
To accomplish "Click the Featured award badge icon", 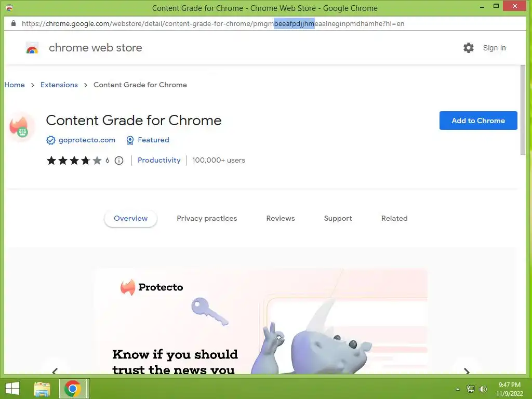I will (130, 140).
